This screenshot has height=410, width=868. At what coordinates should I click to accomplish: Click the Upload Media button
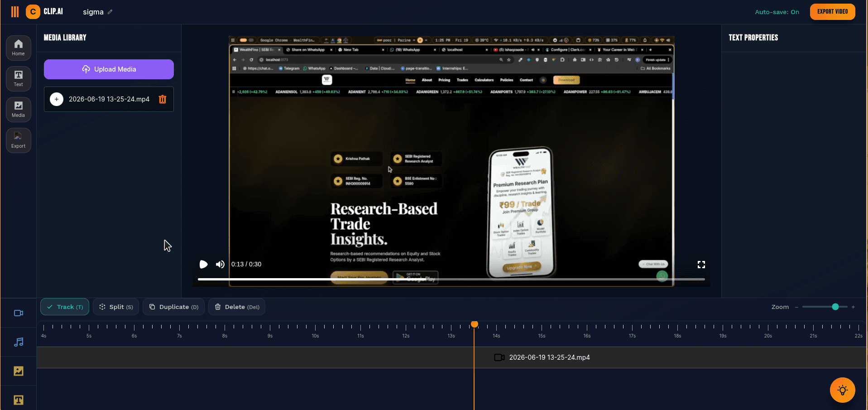pyautogui.click(x=109, y=69)
